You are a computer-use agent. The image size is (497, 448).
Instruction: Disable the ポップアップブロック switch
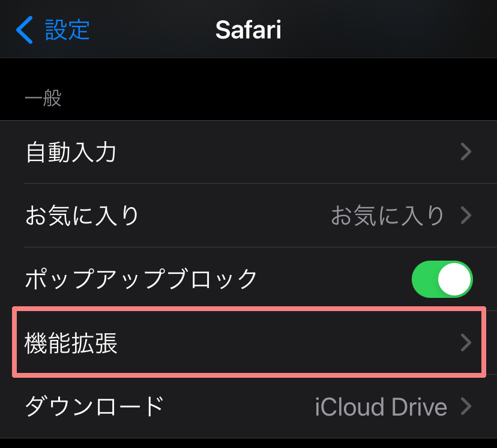click(x=442, y=279)
